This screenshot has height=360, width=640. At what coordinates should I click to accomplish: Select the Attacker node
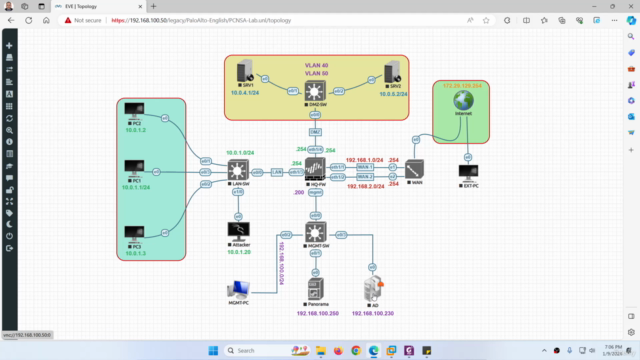[x=238, y=232]
